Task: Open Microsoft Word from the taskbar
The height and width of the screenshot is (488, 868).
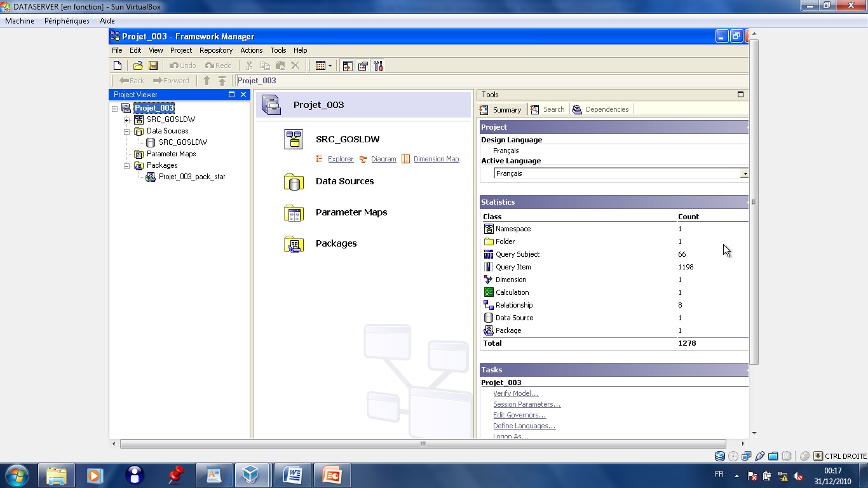Action: (x=293, y=475)
